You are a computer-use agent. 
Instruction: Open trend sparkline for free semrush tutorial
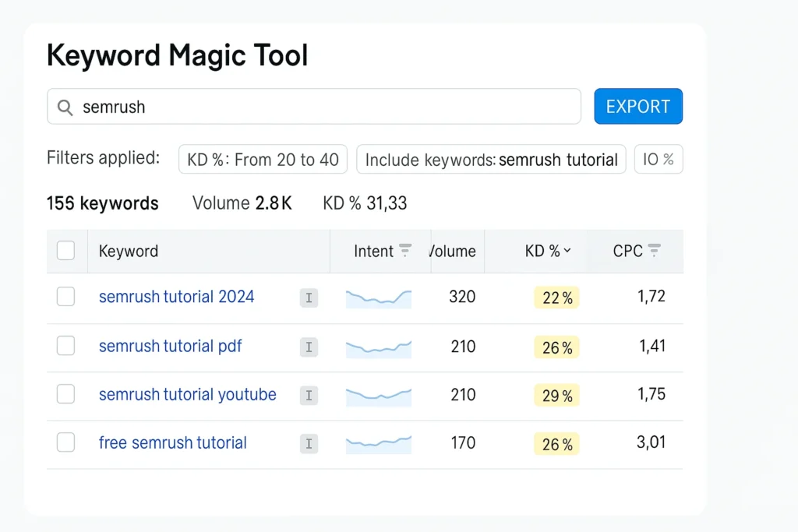coord(379,445)
